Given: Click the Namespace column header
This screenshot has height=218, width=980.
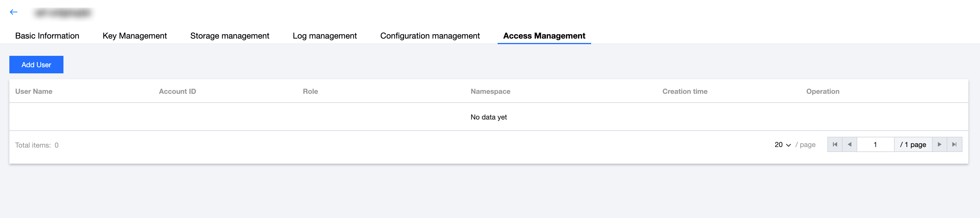Looking at the screenshot, I should [490, 91].
